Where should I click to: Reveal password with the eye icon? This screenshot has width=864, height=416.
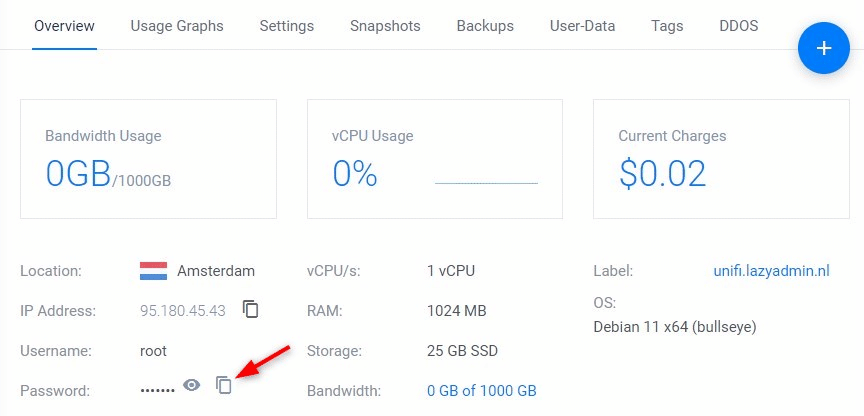point(191,385)
